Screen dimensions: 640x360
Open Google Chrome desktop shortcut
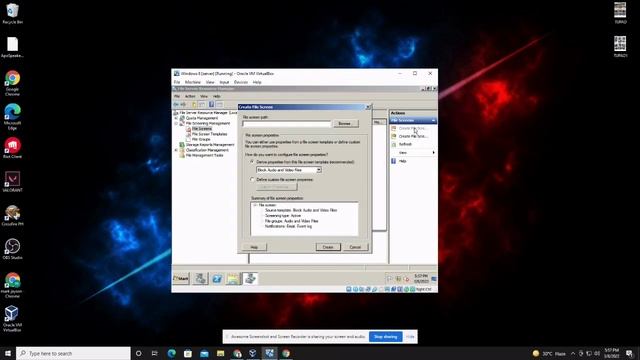[x=12, y=83]
